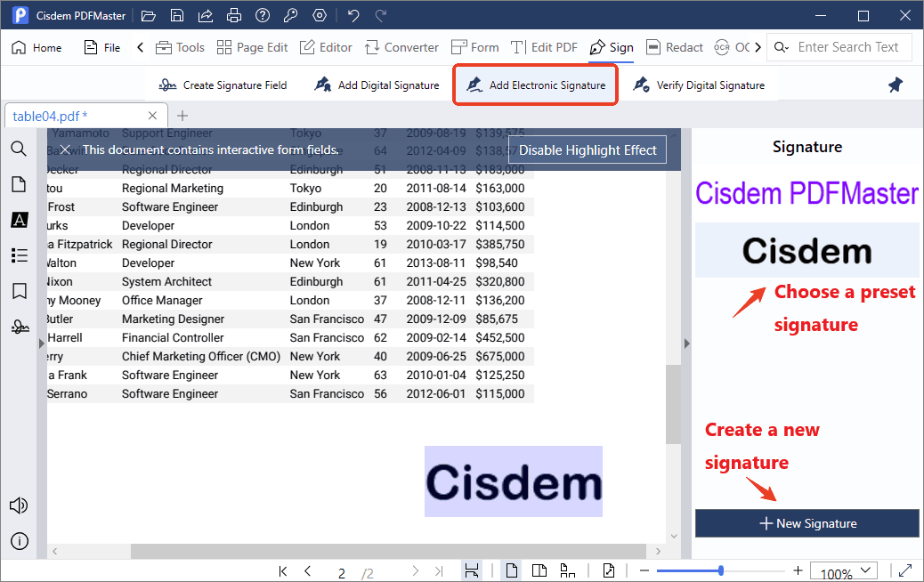Collapse the left sidebar panel arrow

(41, 343)
